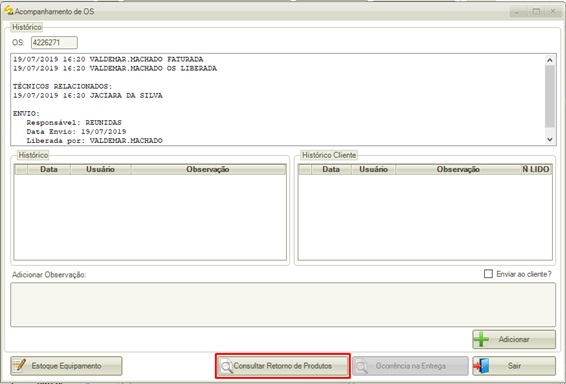Click the green plus icon on Adicionar
The width and height of the screenshot is (566, 384).
481,339
